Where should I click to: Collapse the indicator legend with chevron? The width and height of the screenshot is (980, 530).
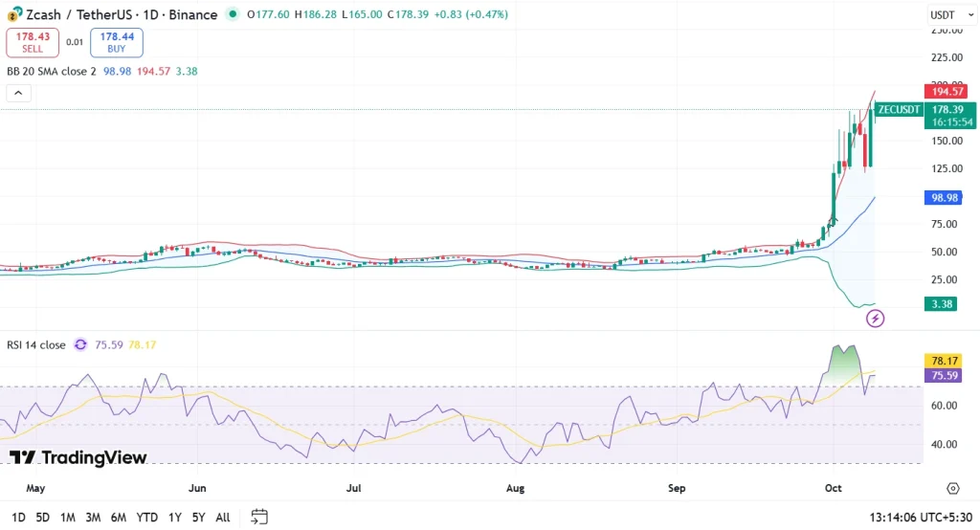pos(18,93)
